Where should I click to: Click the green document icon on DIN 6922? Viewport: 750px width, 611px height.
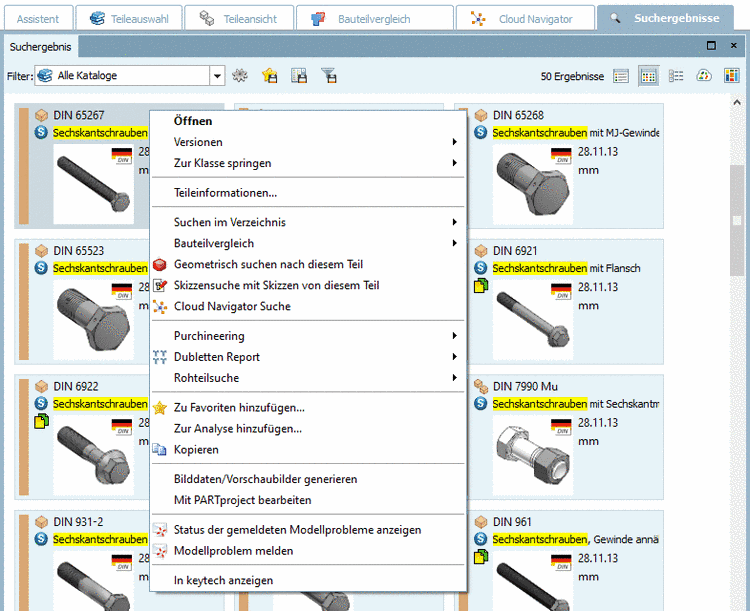(x=41, y=421)
